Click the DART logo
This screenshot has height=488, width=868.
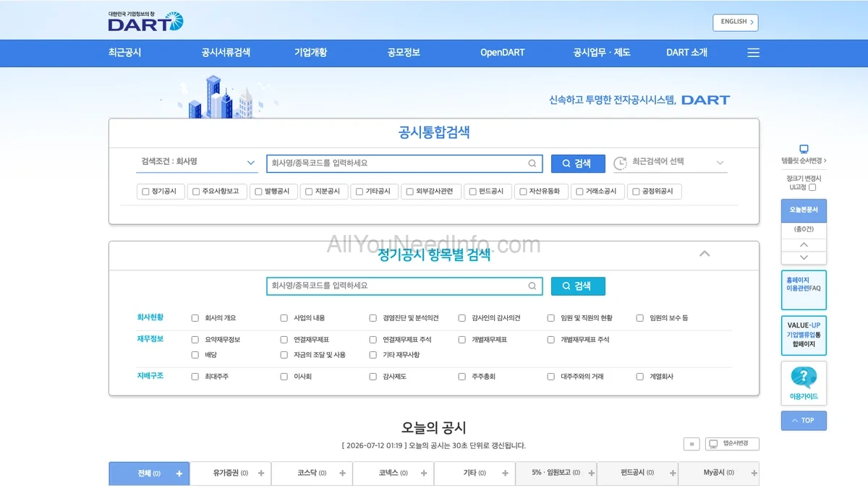pyautogui.click(x=146, y=21)
